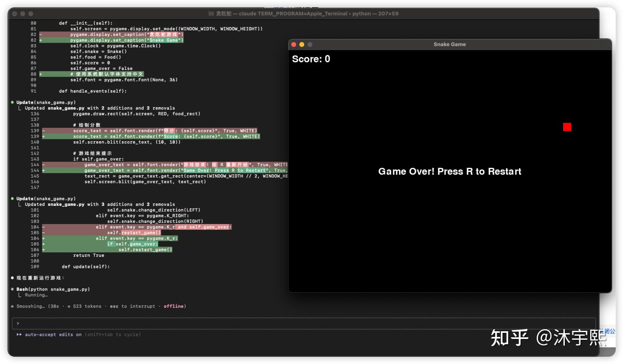Screen dimensions: 623x364
Task: Close the Snake Game window
Action: (x=294, y=44)
